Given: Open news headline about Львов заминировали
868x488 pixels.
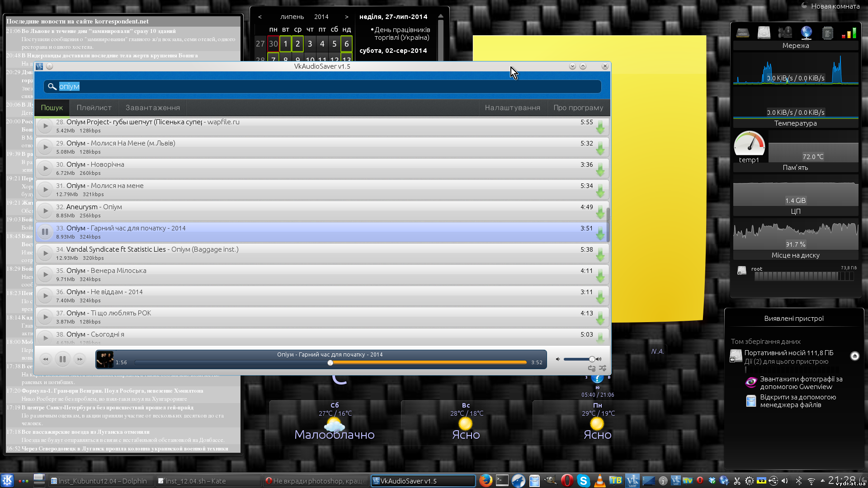Looking at the screenshot, I should coord(99,31).
